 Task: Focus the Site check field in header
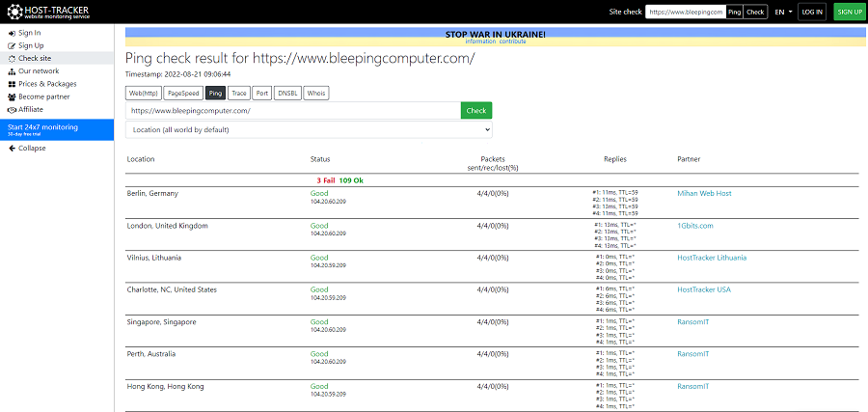pyautogui.click(x=686, y=12)
